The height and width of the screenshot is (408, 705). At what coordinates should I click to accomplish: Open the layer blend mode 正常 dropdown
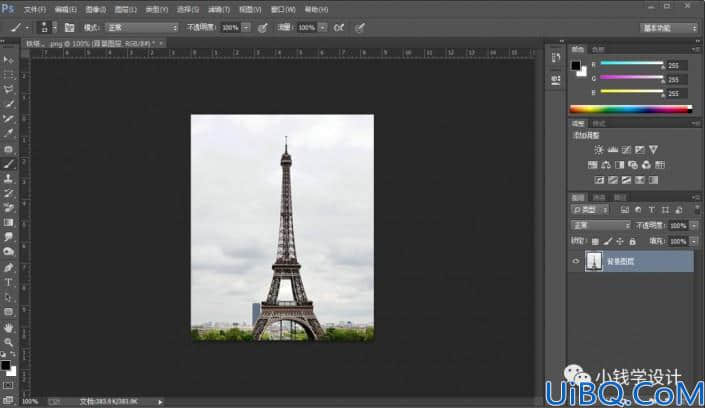click(x=600, y=225)
